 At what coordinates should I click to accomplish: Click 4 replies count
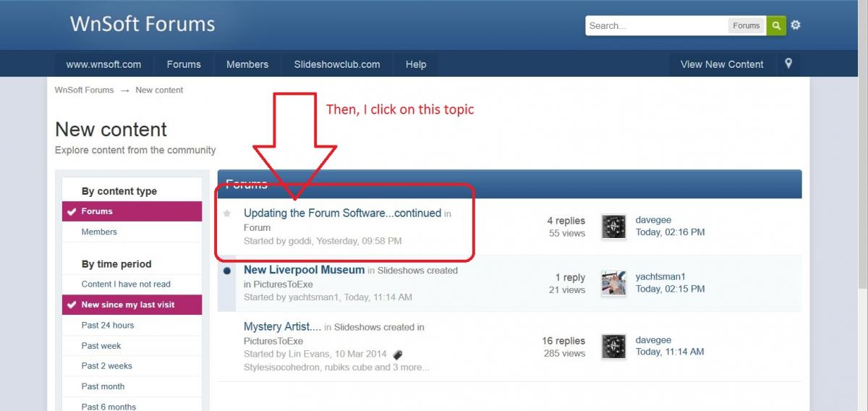pos(566,220)
